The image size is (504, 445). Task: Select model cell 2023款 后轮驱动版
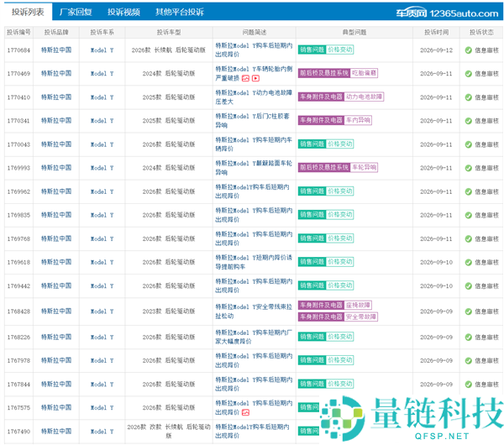tap(169, 311)
